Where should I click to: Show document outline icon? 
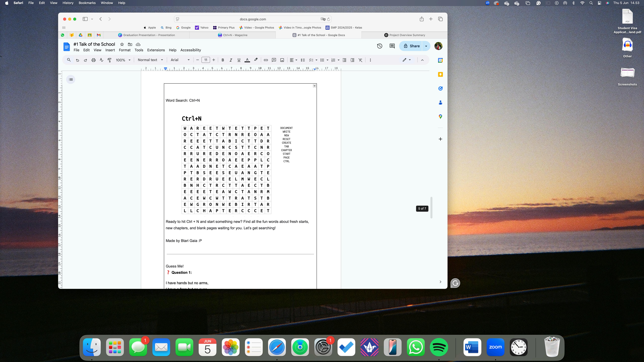(71, 79)
